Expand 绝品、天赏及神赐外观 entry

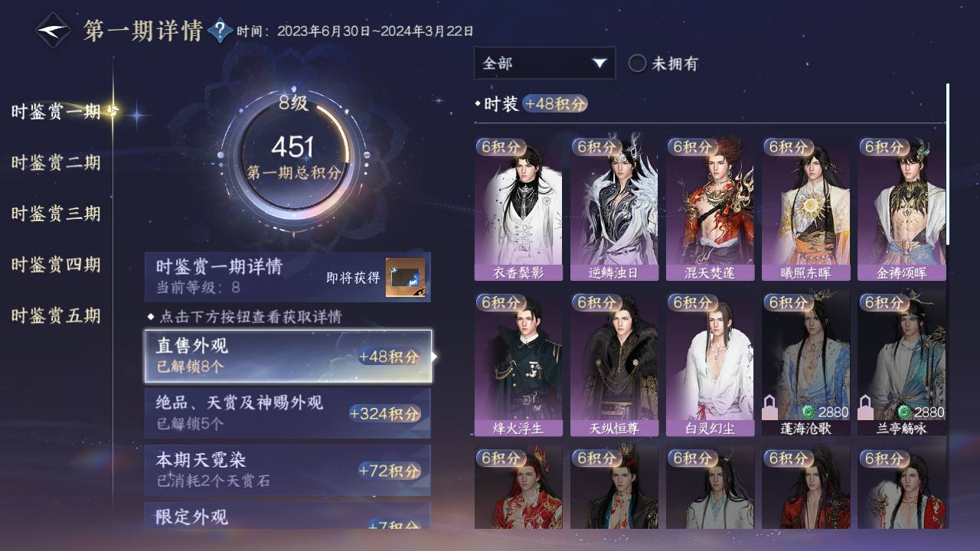pyautogui.click(x=288, y=413)
